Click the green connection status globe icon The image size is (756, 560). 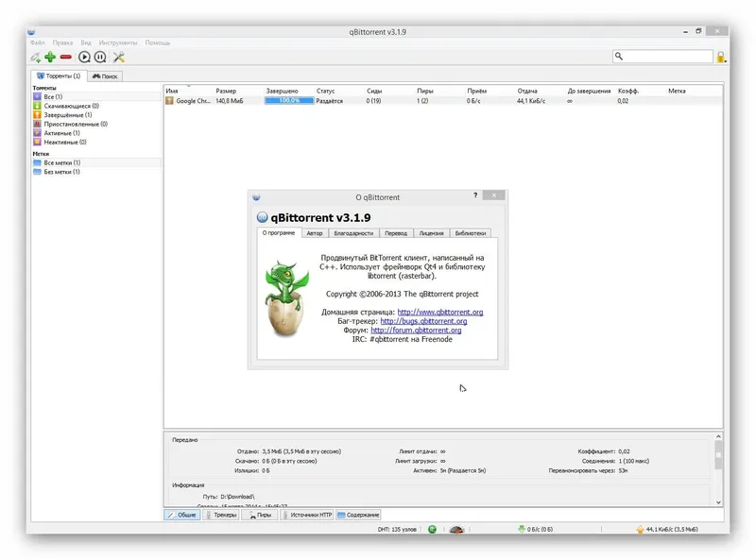point(433,529)
